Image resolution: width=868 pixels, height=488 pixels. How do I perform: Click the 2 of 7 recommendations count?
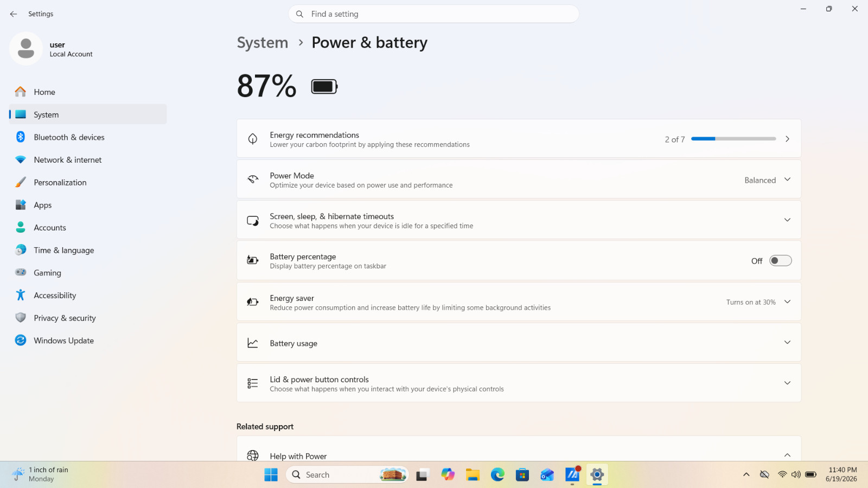point(675,139)
